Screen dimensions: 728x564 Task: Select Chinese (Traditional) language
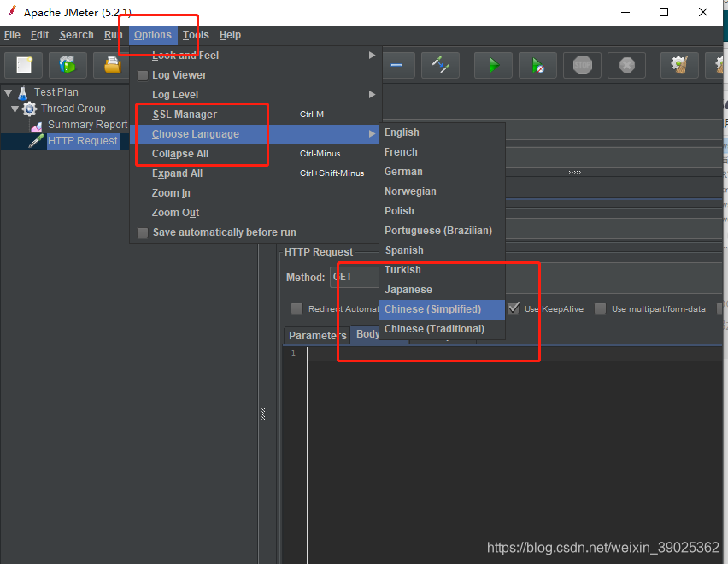pyautogui.click(x=442, y=329)
